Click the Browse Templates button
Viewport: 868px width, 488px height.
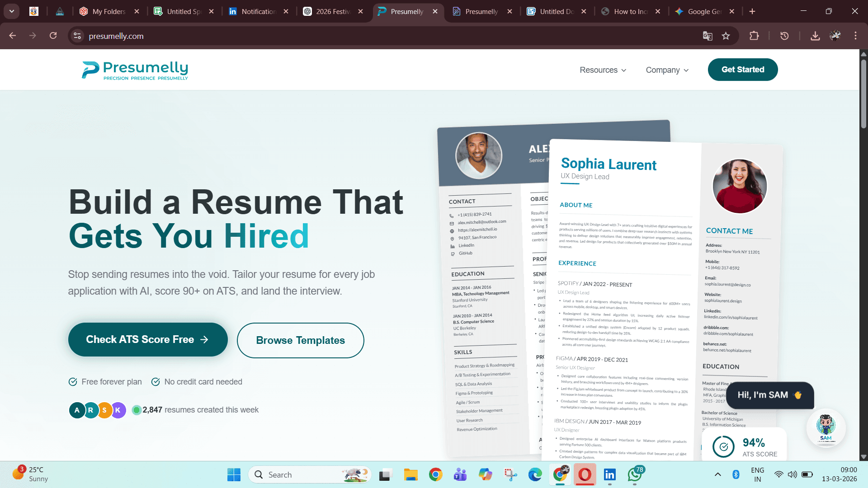click(301, 340)
